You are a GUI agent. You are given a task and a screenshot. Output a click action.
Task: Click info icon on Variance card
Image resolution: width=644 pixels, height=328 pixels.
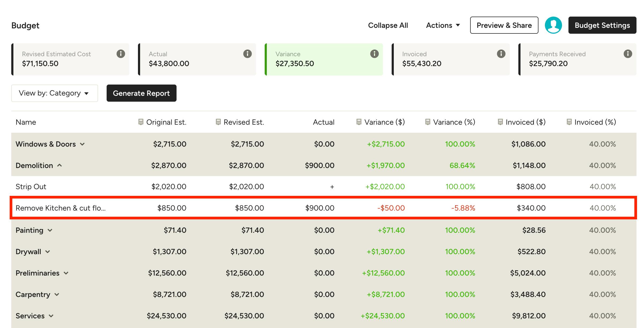[x=375, y=54]
